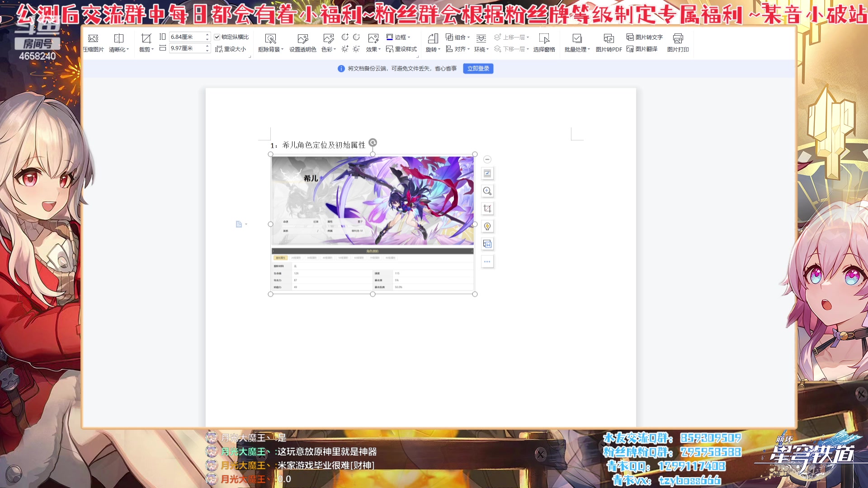Image resolution: width=868 pixels, height=488 pixels.
Task: Click the 设置透明色 set transparent color tool
Action: [x=302, y=43]
